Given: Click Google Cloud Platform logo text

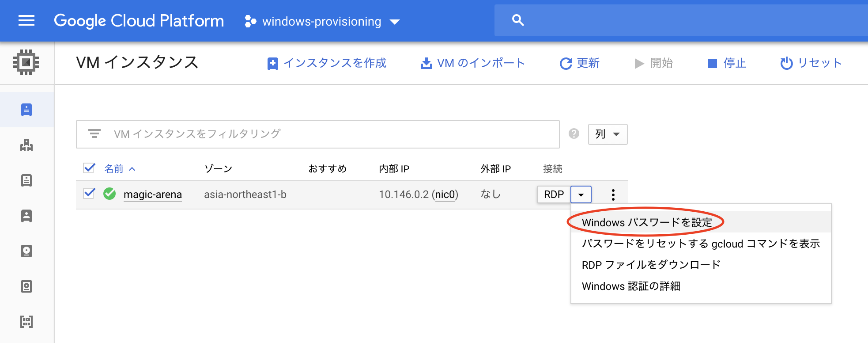Looking at the screenshot, I should 139,21.
